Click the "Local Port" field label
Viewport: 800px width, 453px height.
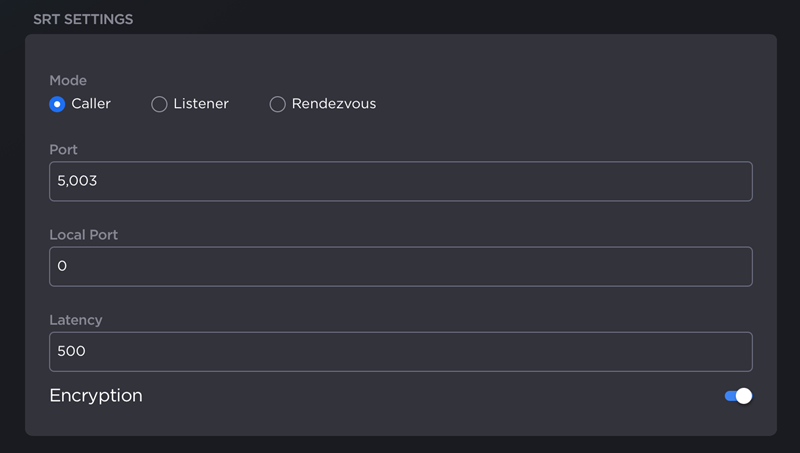84,235
